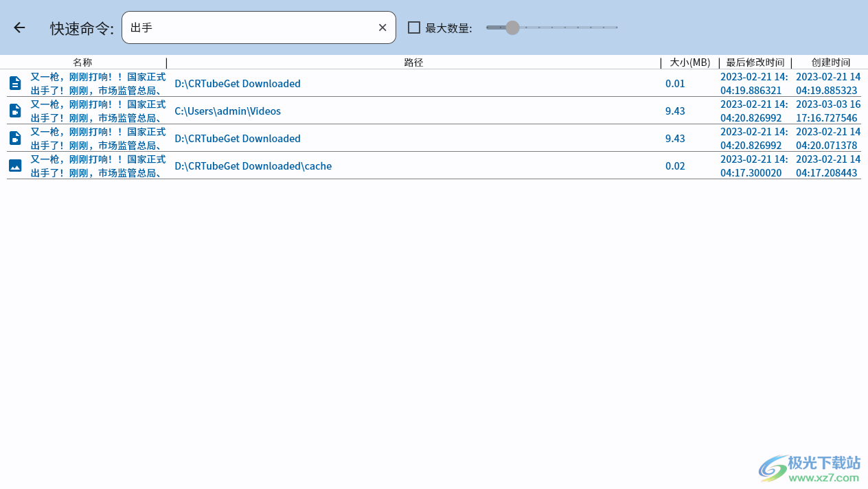The height and width of the screenshot is (489, 868).
Task: Click the document icon in the 0.01 MB row
Action: (x=15, y=83)
